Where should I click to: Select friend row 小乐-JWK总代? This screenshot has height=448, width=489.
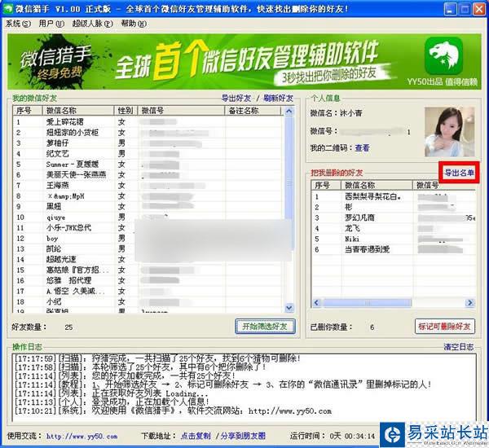click(148, 228)
